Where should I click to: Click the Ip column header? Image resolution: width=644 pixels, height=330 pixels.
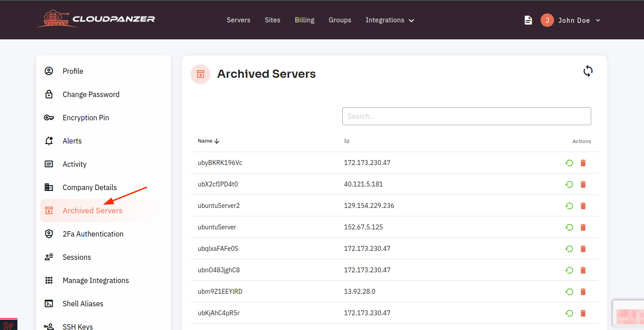point(347,141)
